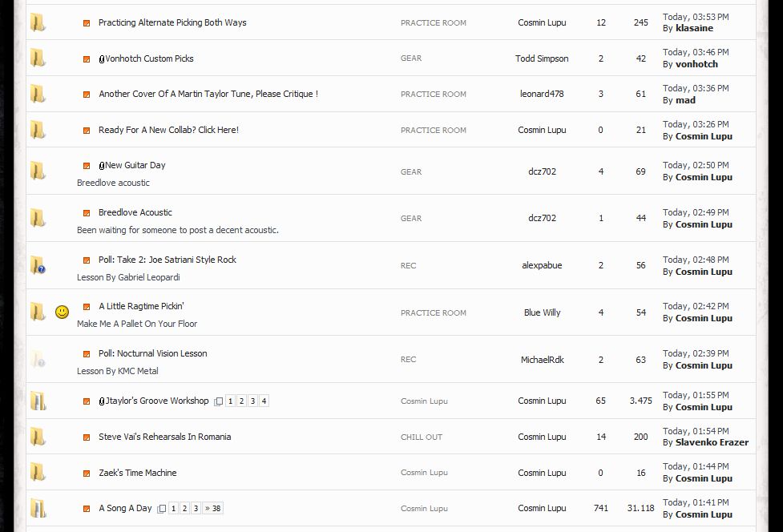Click the folder icon beside Vonhotch Custom Picks
Screen dimensions: 783x532
(38, 58)
